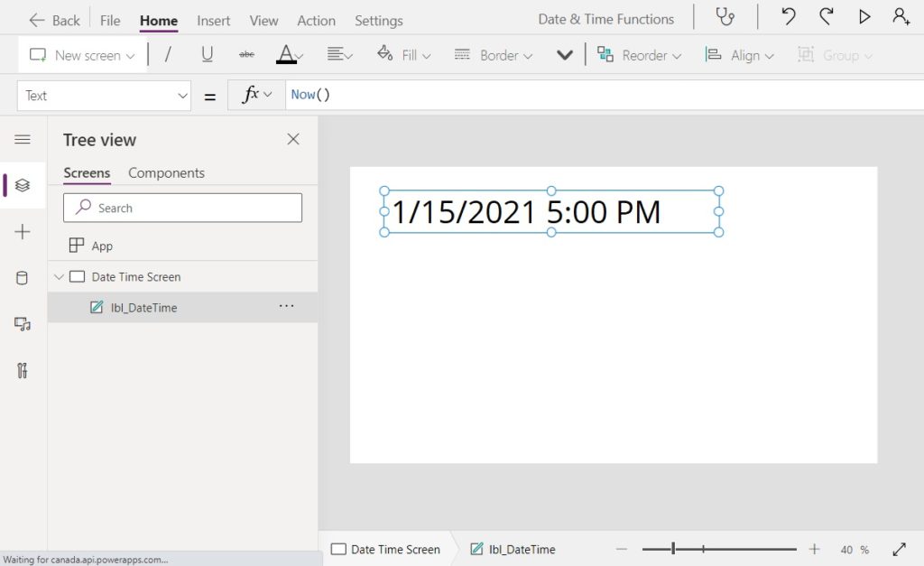924x566 pixels.
Task: Create a New screen
Action: pos(79,54)
